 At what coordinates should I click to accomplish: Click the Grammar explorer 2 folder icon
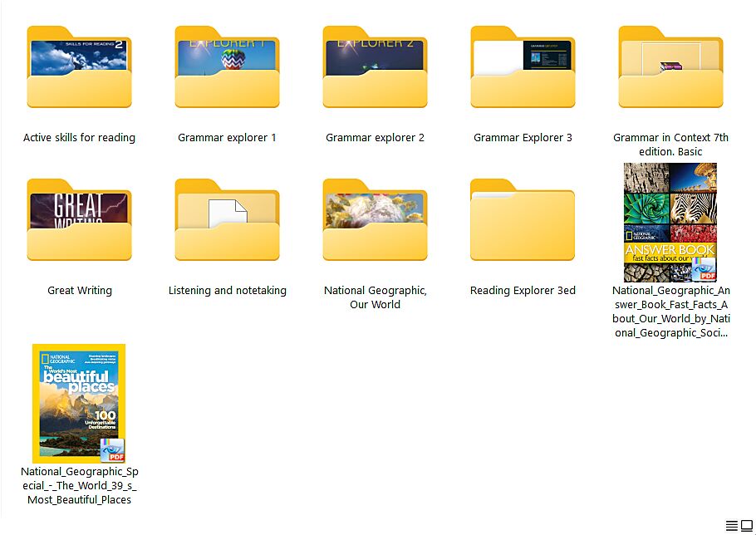click(375, 70)
